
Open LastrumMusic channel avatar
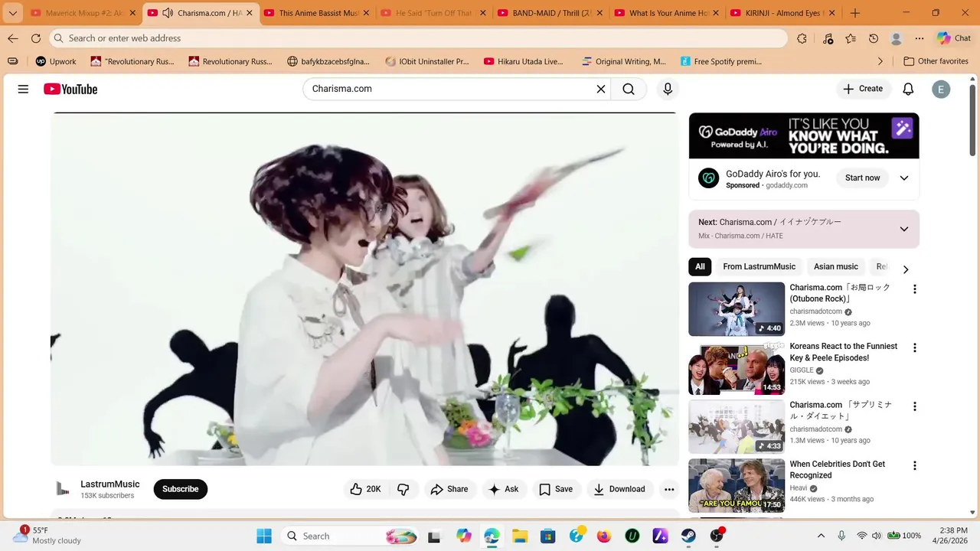click(64, 488)
